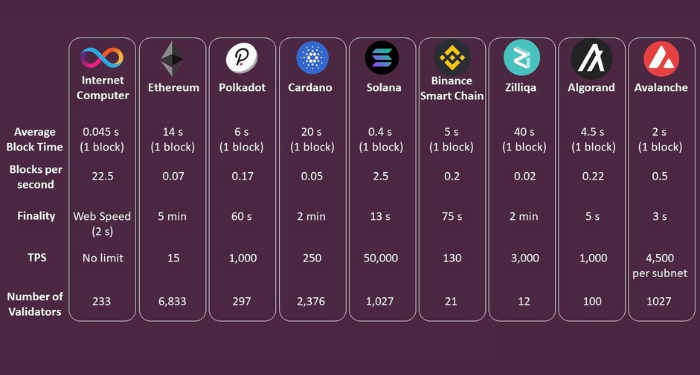The width and height of the screenshot is (700, 375).
Task: Click the Ethereum diamond logo
Action: pyautogui.click(x=172, y=58)
